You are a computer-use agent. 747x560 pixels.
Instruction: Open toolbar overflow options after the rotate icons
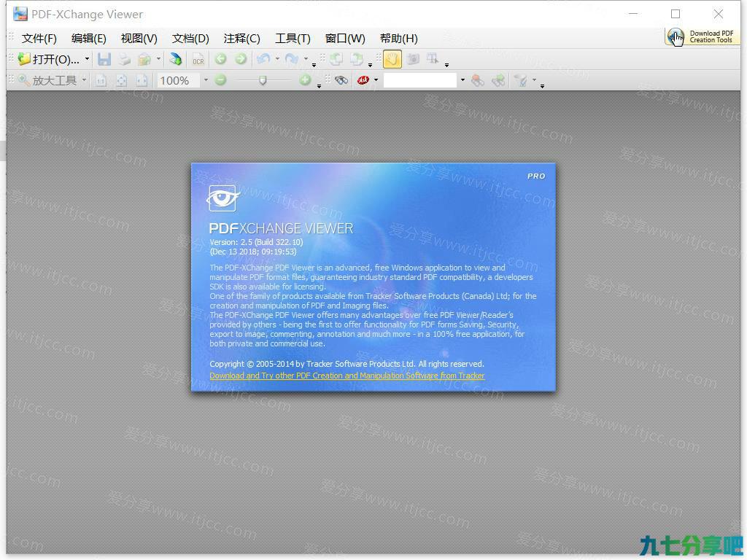point(370,64)
